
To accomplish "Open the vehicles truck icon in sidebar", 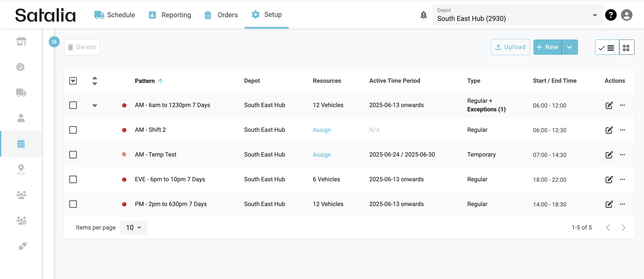I will coord(21,93).
